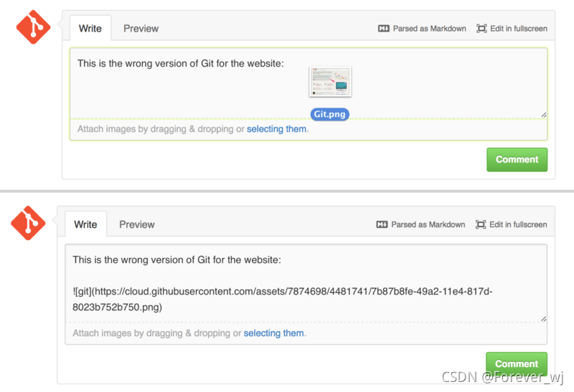
Task: Click the Markdown icon in the upper form
Action: point(384,29)
